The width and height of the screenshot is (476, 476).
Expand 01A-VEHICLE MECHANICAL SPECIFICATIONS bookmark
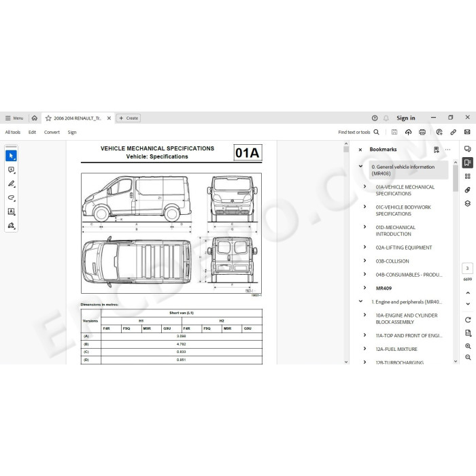point(365,186)
